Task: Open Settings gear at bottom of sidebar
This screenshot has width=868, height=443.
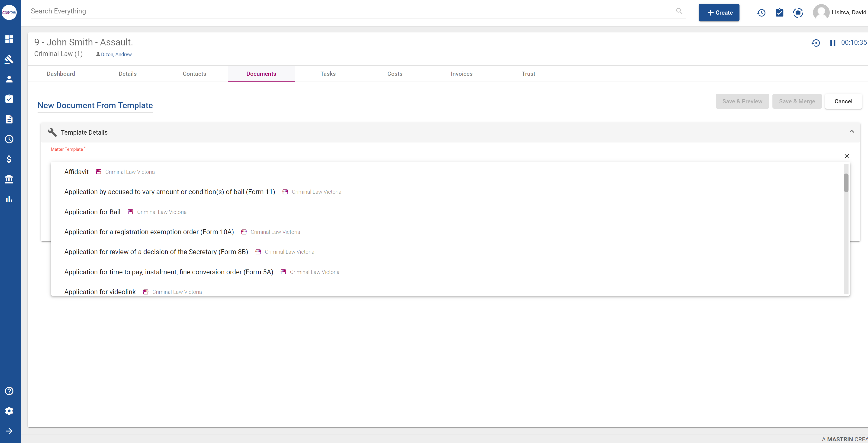Action: point(9,411)
